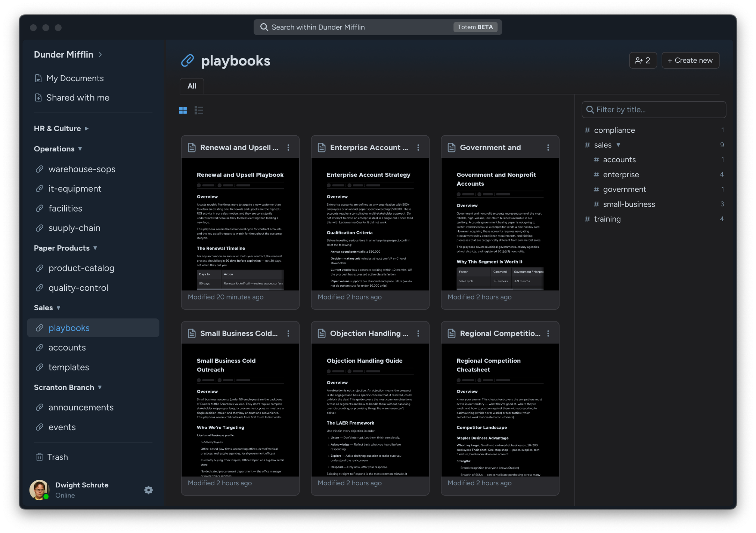Open Objection Handling Guide preview thumbnail
This screenshot has width=756, height=533.
[370, 410]
